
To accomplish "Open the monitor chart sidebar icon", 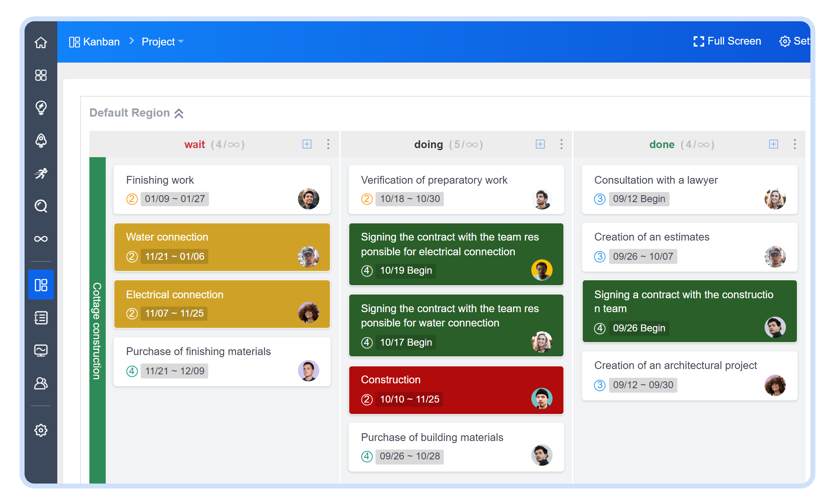I will pyautogui.click(x=41, y=351).
